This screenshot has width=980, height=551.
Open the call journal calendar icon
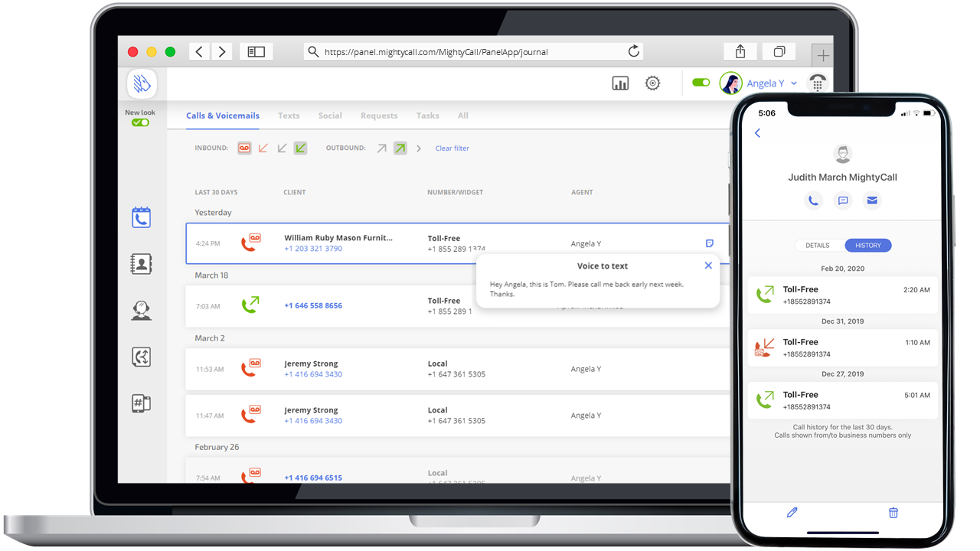coord(141,217)
